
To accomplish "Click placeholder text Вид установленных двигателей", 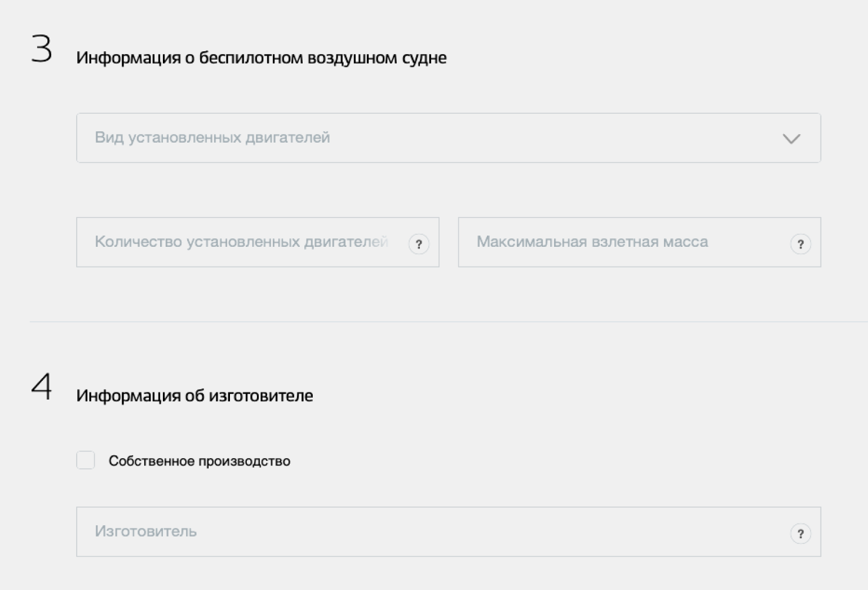I will coord(212,137).
